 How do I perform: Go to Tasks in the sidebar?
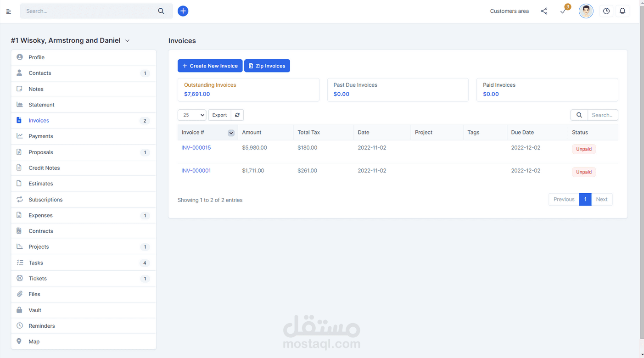point(84,263)
